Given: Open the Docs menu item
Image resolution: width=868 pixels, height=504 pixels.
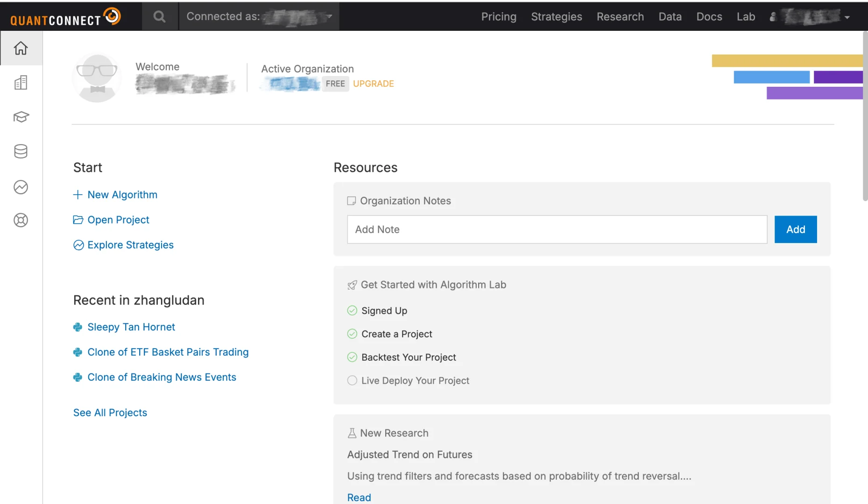Looking at the screenshot, I should (709, 17).
